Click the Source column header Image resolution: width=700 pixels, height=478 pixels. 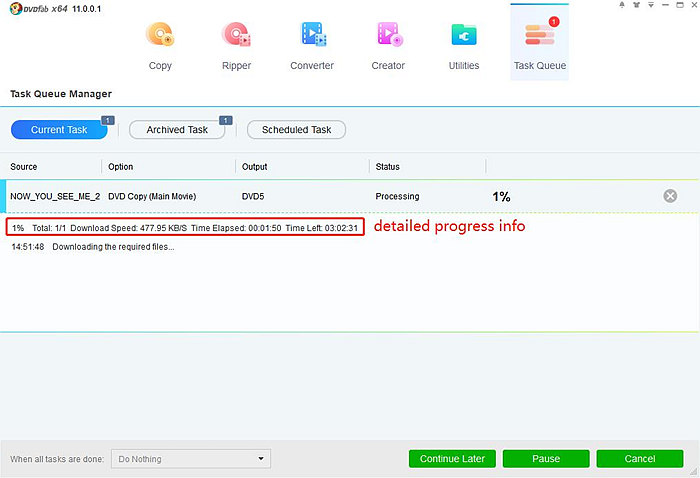point(24,166)
